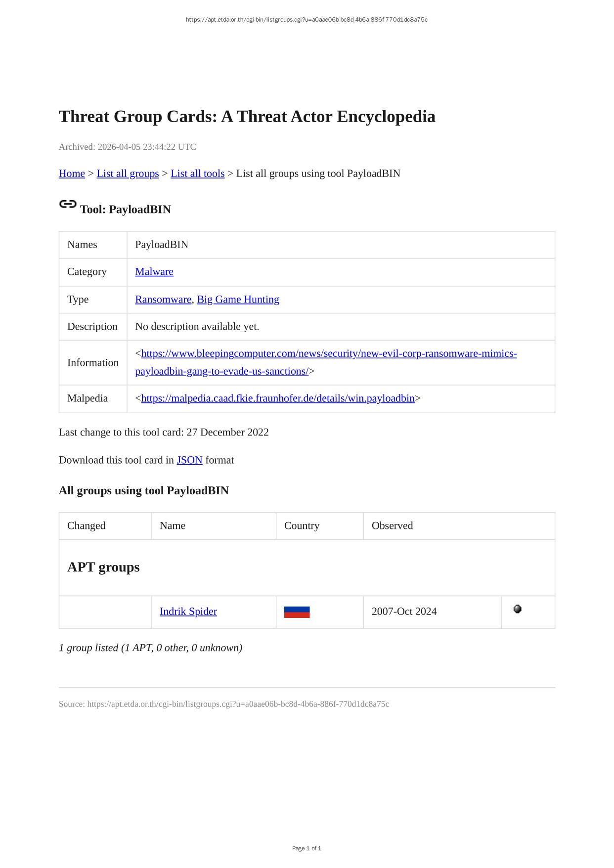Open the Indrik Spider group page
This screenshot has width=614, height=868.
(x=188, y=611)
